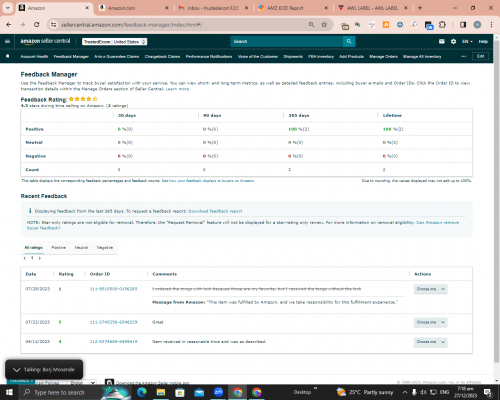The height and width of the screenshot is (400, 500).
Task: Open Microsoft Edge from the taskbar
Action: (x=142, y=392)
